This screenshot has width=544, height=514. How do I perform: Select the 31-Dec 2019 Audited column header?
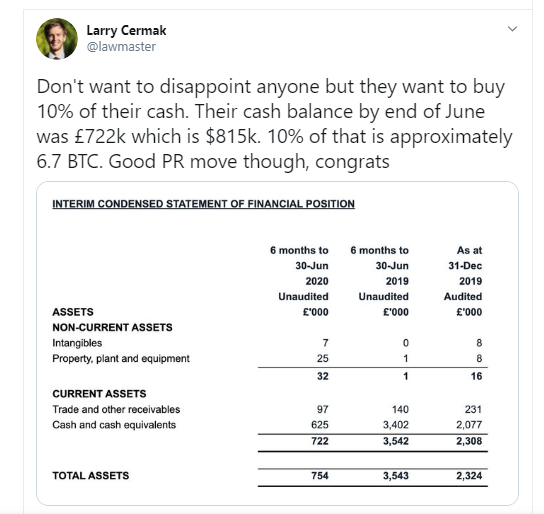[463, 281]
